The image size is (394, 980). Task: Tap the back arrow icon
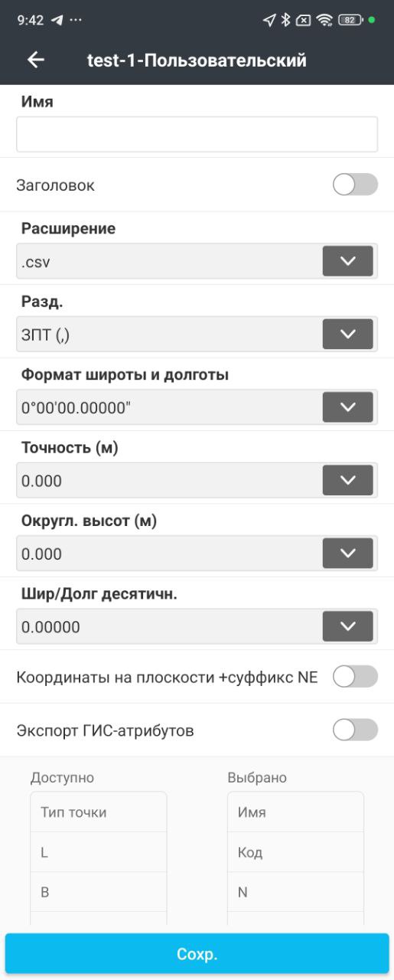click(x=36, y=60)
